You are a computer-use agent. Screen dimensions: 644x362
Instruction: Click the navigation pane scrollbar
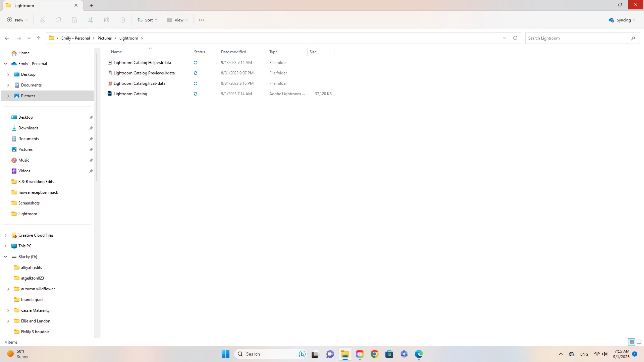click(97, 117)
